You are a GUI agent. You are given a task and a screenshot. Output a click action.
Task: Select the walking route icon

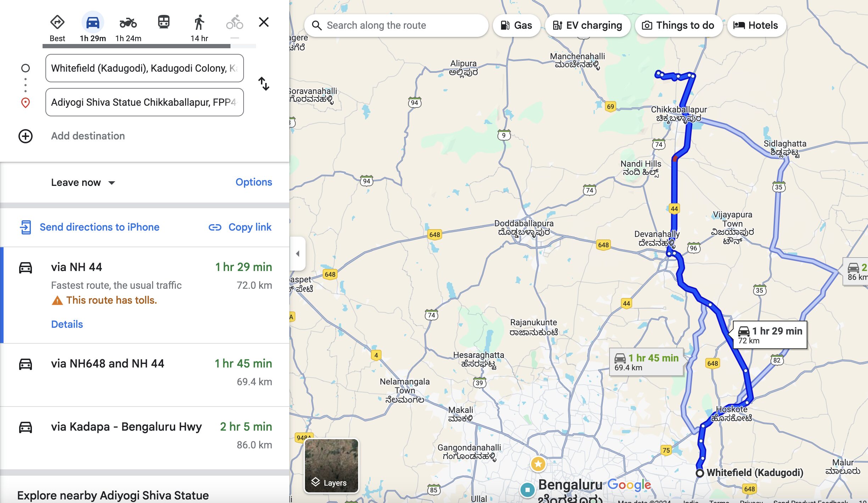coord(199,22)
